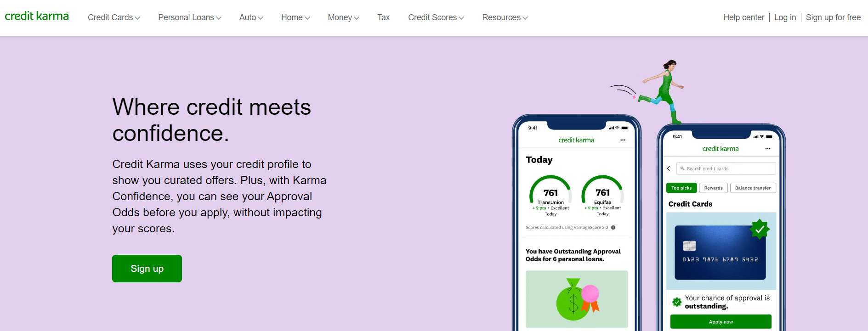Click the approval badge beside 'Your chance of approval'

677,302
